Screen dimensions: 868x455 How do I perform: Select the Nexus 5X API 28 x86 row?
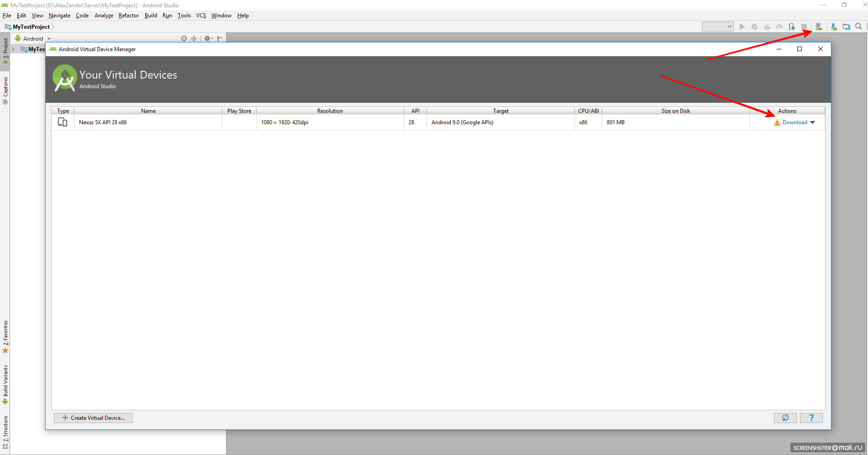[x=438, y=122]
